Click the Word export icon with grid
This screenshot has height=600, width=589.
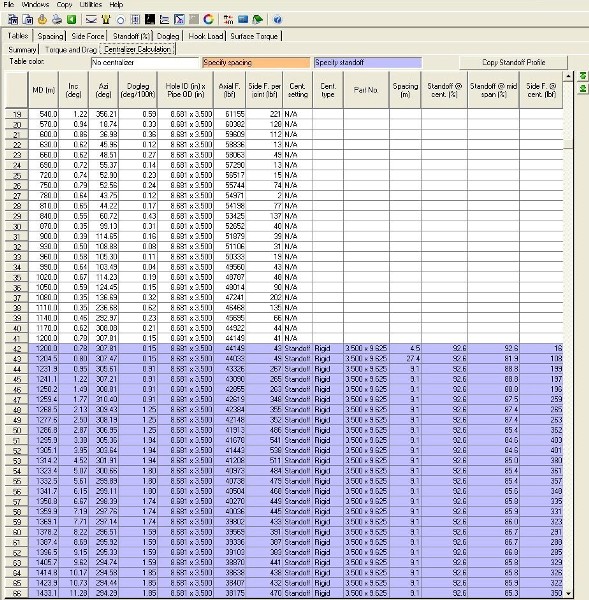[13, 19]
